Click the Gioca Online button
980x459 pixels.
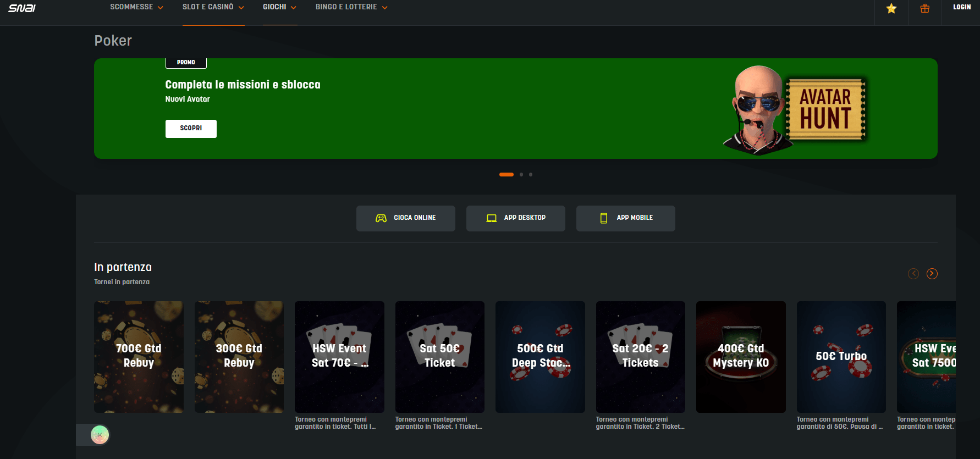pos(405,218)
